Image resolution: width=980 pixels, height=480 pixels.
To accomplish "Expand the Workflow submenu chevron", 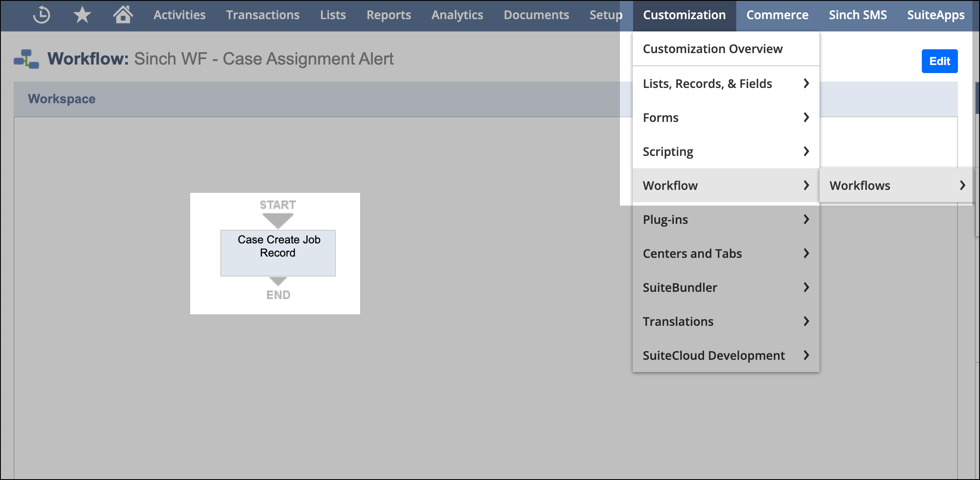I will coord(806,185).
